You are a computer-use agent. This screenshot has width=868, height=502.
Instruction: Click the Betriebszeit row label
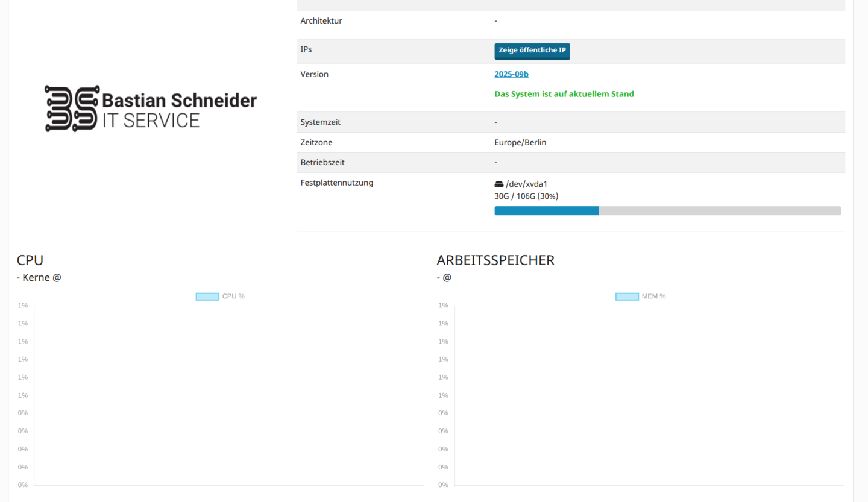(x=322, y=162)
